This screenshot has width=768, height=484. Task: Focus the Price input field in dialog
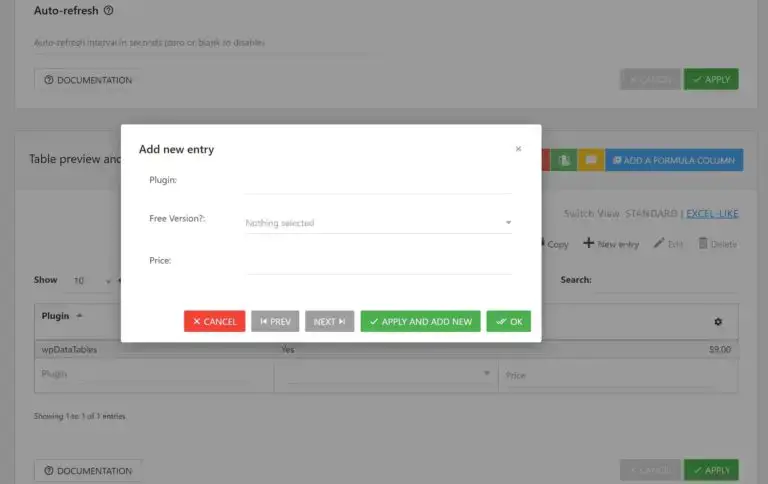click(378, 263)
